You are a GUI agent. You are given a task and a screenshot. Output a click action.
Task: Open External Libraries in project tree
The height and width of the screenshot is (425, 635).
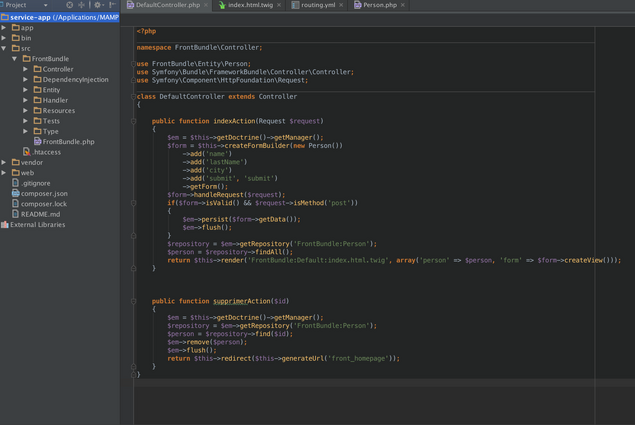37,225
